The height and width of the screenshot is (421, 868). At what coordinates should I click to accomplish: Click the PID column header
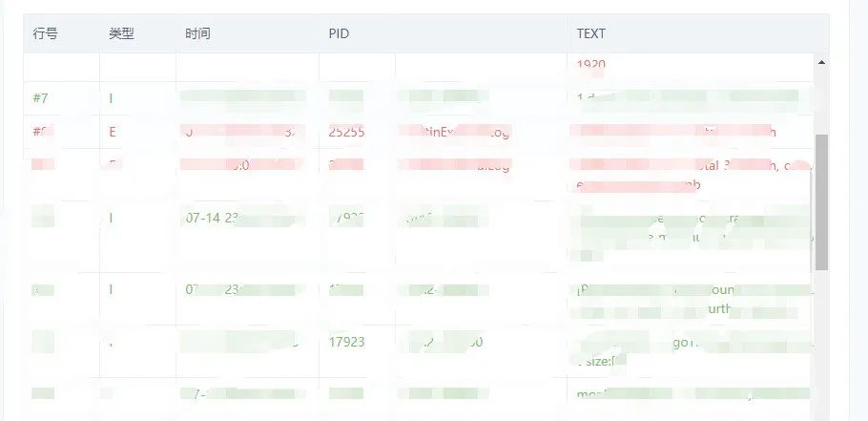(339, 33)
